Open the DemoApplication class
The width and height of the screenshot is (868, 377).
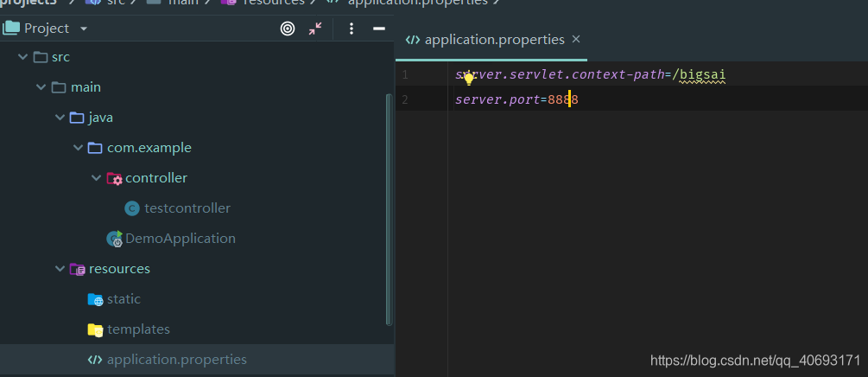[x=181, y=239]
